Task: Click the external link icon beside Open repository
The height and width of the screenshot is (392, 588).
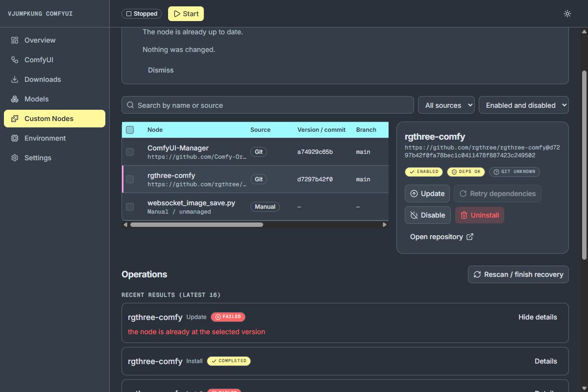Action: click(470, 237)
